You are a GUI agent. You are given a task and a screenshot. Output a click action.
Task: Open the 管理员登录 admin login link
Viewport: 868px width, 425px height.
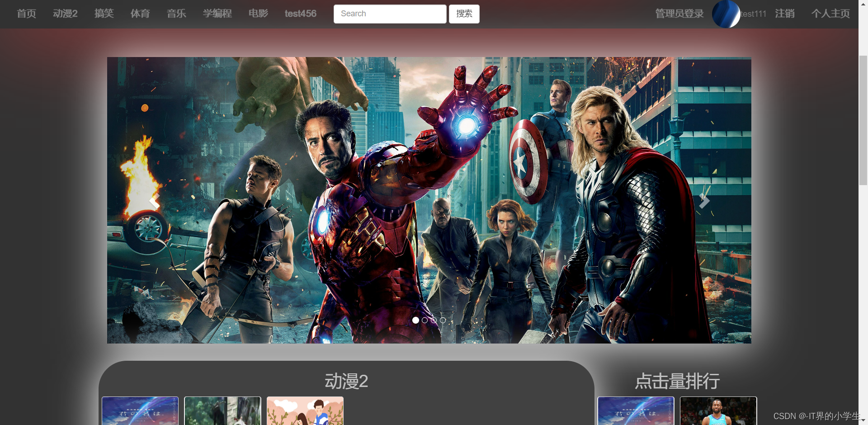679,14
